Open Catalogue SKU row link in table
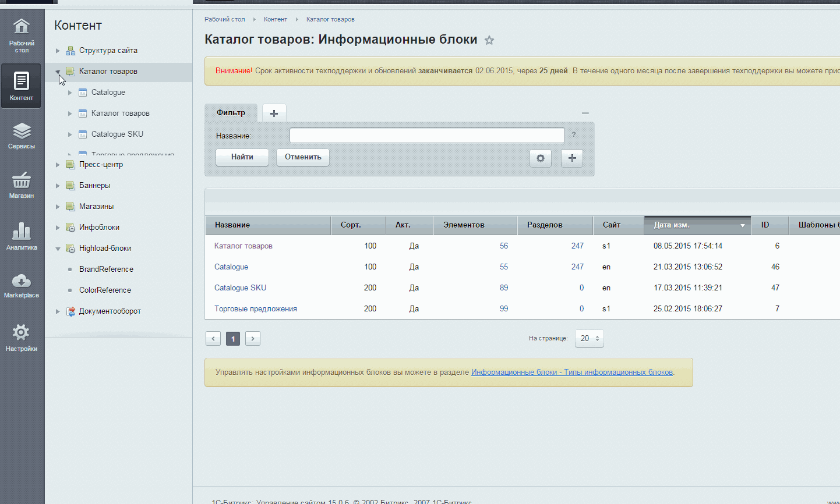 click(240, 288)
